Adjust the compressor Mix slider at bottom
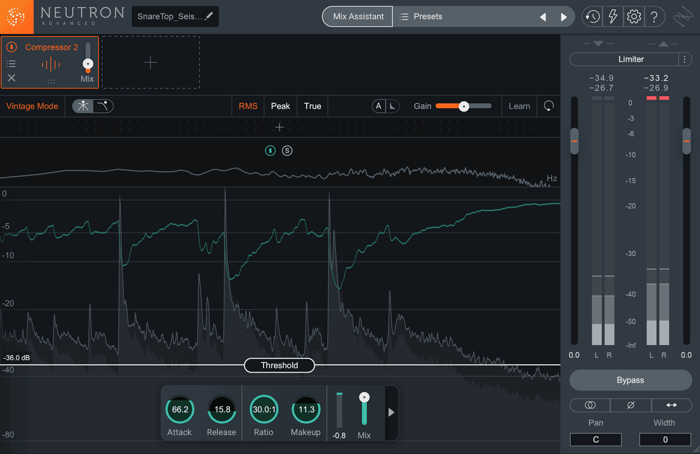700x454 pixels. [364, 397]
